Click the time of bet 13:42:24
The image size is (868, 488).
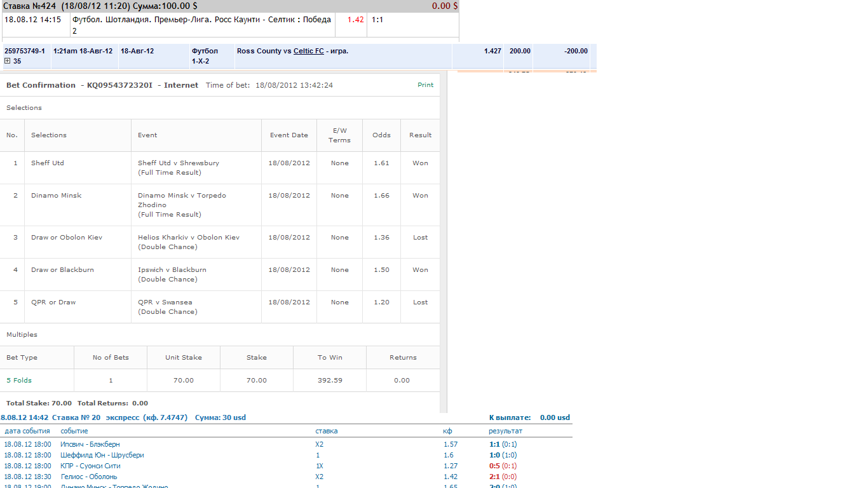pyautogui.click(x=316, y=85)
